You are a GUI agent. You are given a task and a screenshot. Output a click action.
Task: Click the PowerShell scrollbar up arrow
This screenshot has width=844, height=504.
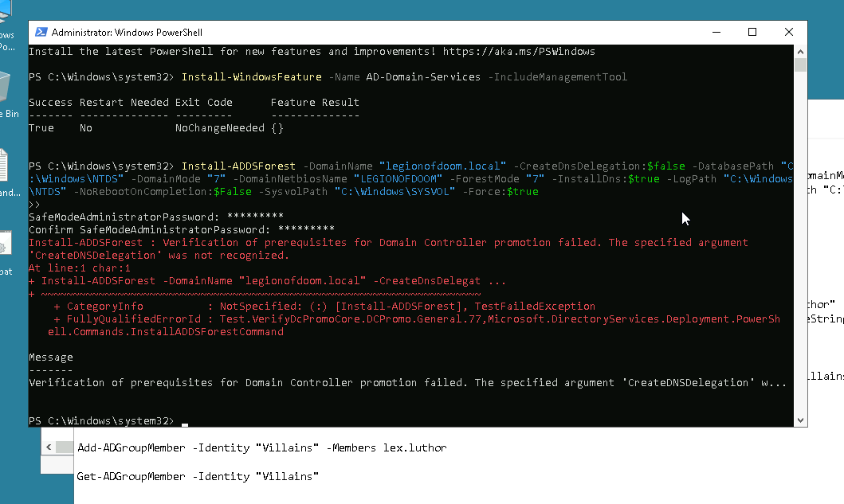tap(800, 51)
